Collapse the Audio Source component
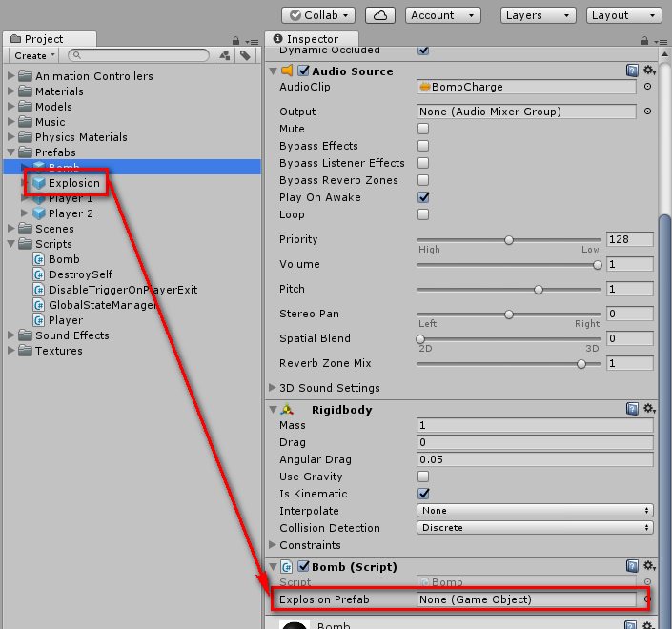This screenshot has height=629, width=672. coord(273,71)
